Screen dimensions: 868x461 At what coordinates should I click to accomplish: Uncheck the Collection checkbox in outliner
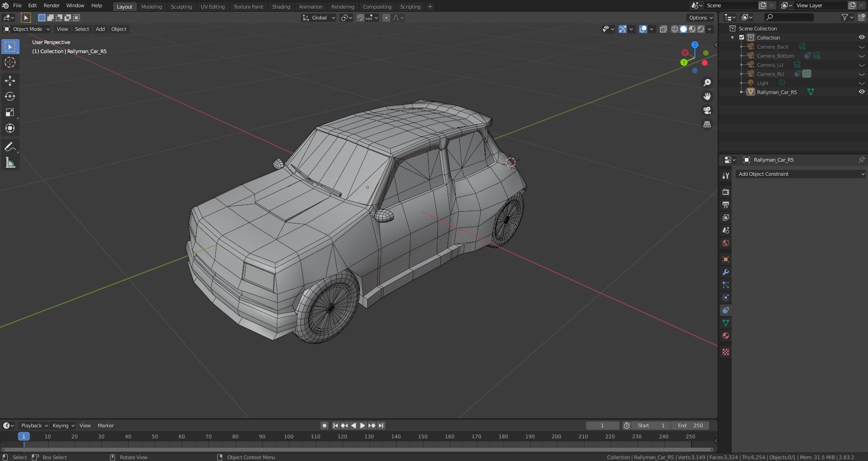(x=742, y=38)
